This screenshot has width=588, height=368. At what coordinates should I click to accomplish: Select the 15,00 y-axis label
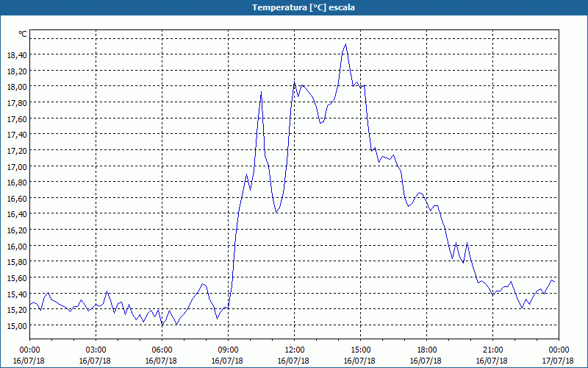pos(17,325)
